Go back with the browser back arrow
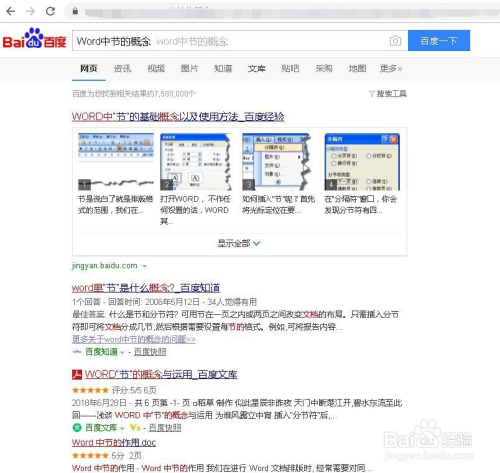 pyautogui.click(x=11, y=11)
